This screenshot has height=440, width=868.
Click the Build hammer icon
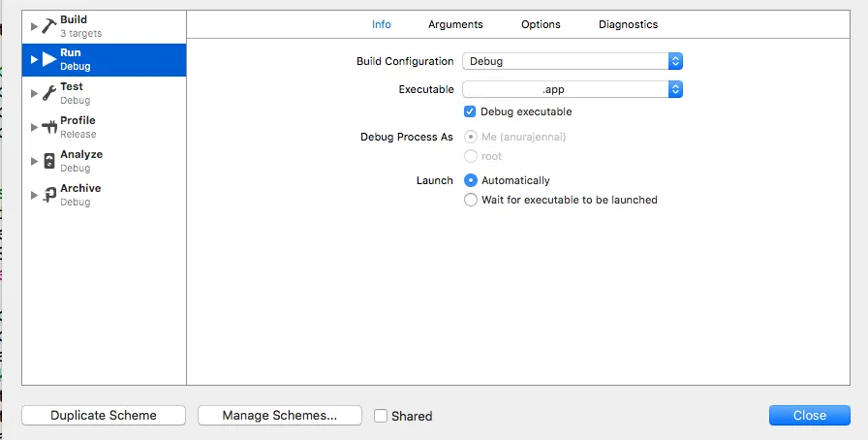[49, 26]
